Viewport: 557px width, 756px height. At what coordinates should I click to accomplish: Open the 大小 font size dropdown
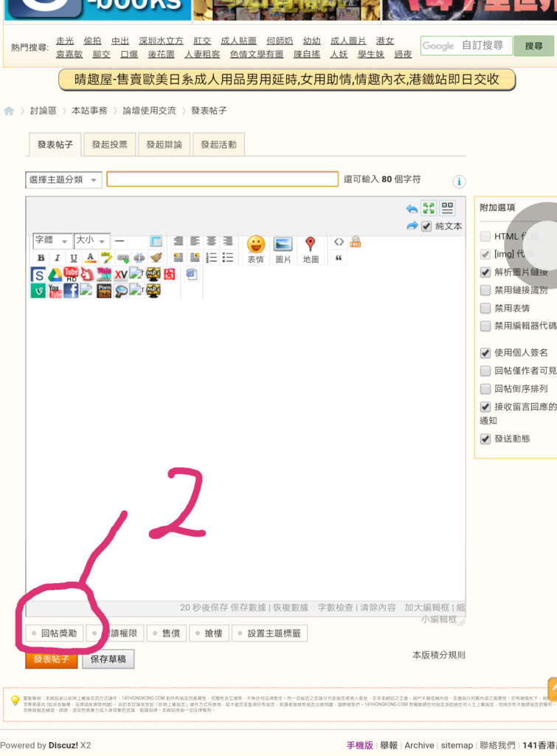91,240
